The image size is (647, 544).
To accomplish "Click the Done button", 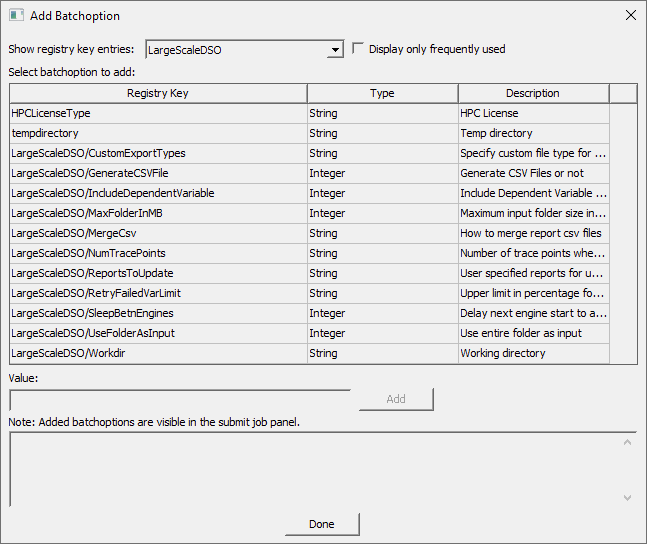I will (x=322, y=524).
